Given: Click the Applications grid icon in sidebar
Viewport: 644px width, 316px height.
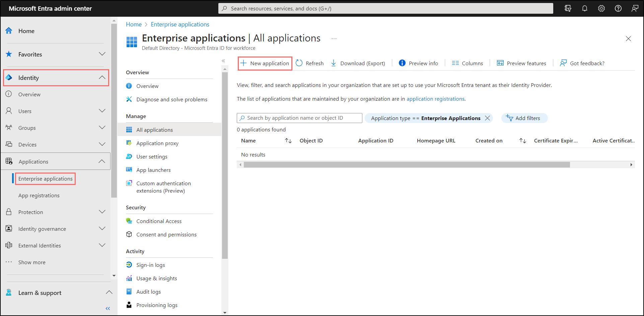Looking at the screenshot, I should tap(9, 162).
